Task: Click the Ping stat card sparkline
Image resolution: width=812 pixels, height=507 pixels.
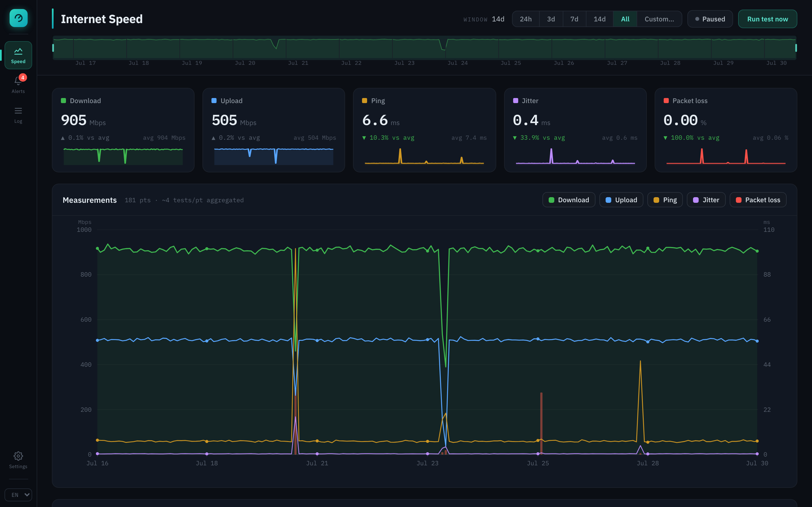Action: click(424, 157)
